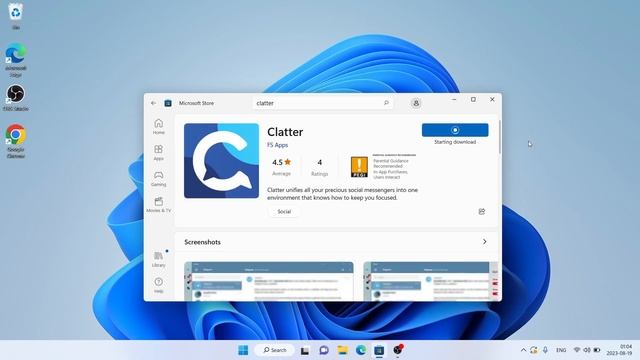This screenshot has width=640, height=360.
Task: Open the Windows Start menu button
Action: (243, 350)
